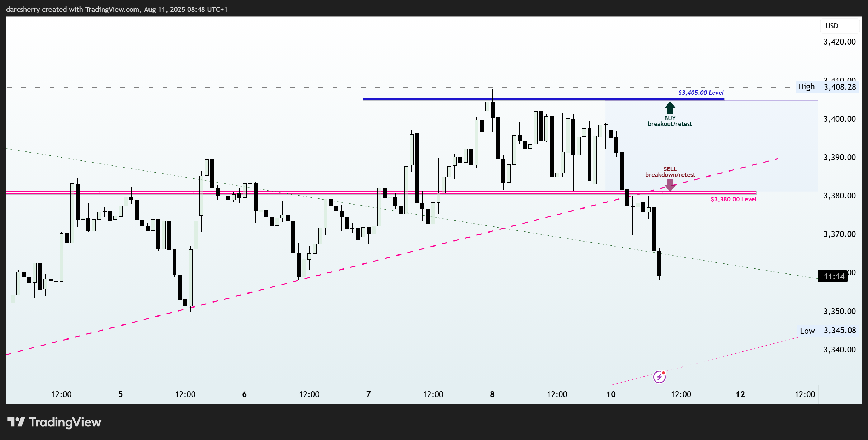868x440 pixels.
Task: Select the BUY breakout/retest label
Action: pyautogui.click(x=670, y=121)
